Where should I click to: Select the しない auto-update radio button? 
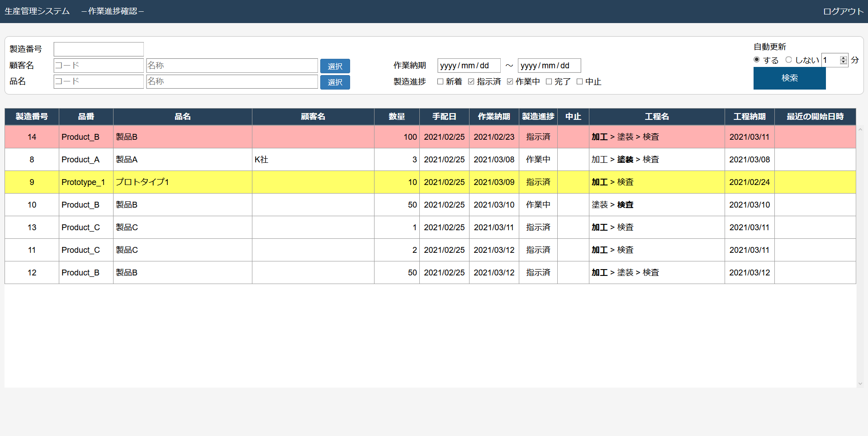click(788, 60)
